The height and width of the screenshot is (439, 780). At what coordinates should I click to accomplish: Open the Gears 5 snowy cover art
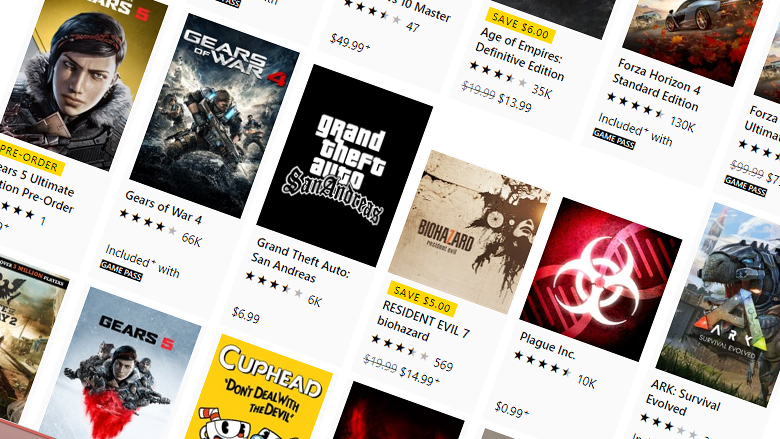pos(120,364)
